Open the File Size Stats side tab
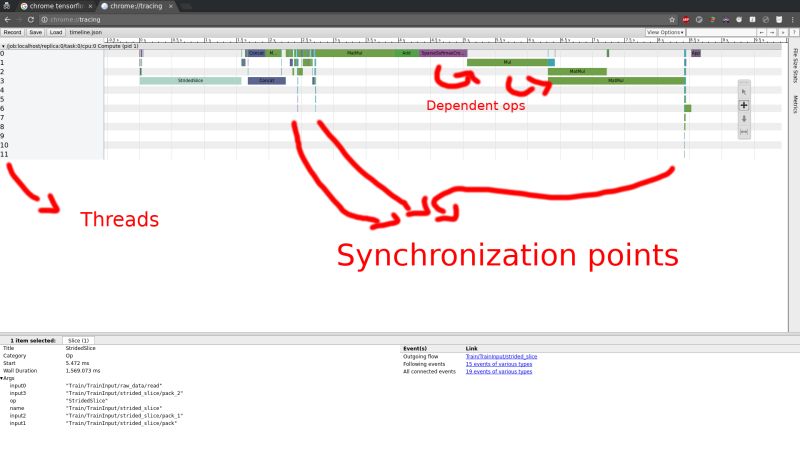 tap(795, 66)
